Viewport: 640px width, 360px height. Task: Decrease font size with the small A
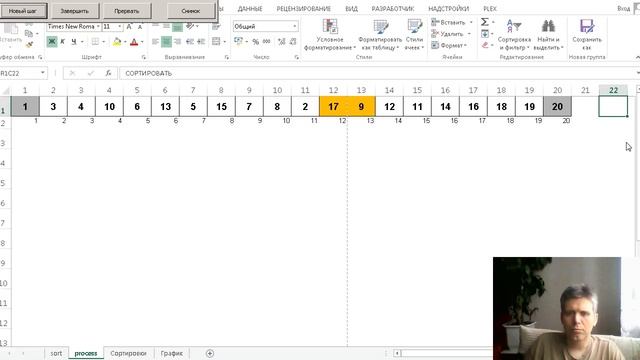tap(140, 27)
